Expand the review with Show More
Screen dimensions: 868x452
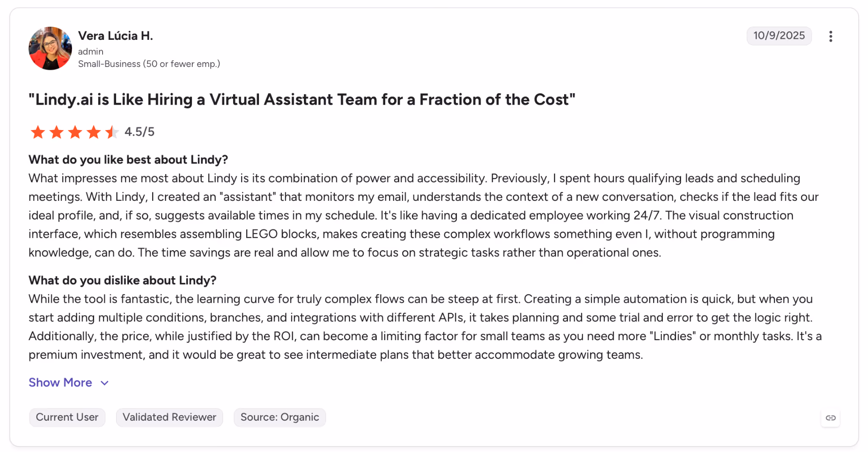click(x=60, y=383)
